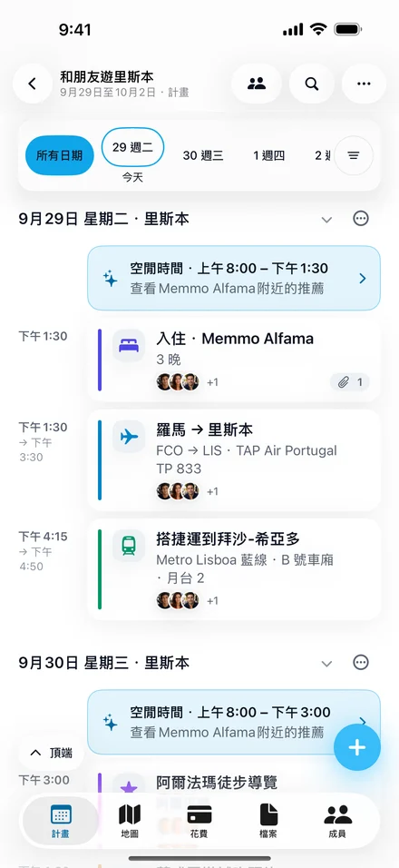Select the 29 週二 date chip
The width and height of the screenshot is (399, 868).
pyautogui.click(x=132, y=147)
